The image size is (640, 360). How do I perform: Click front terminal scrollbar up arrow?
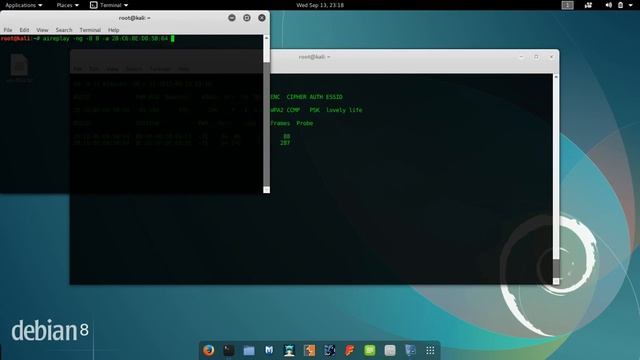[267, 38]
